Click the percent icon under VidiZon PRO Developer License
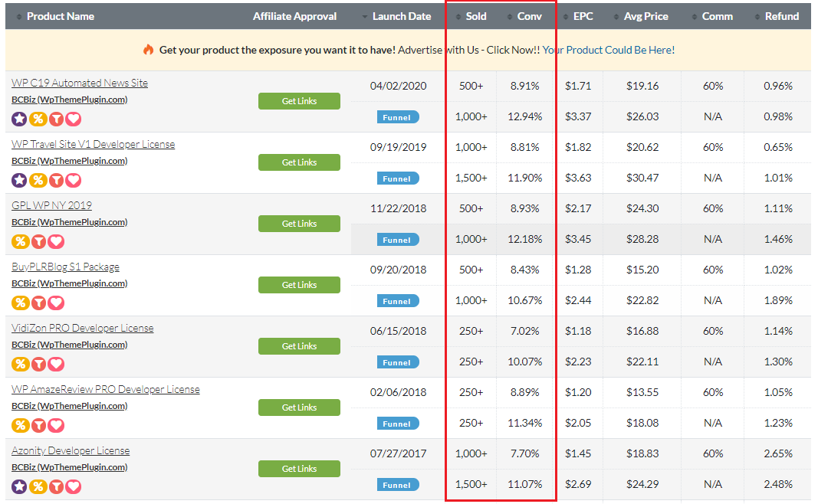 [x=19, y=364]
